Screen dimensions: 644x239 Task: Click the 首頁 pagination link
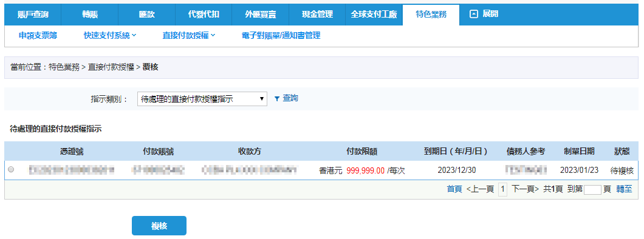pyautogui.click(x=454, y=189)
